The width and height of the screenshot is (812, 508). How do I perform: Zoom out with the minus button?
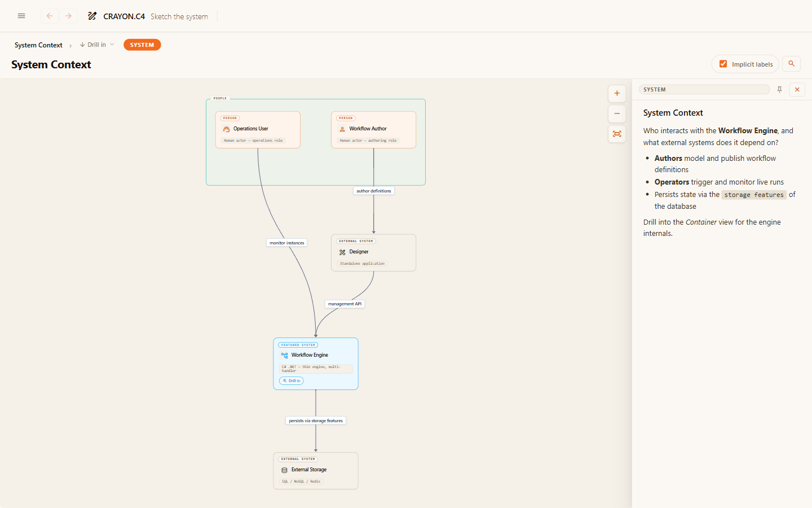617,113
